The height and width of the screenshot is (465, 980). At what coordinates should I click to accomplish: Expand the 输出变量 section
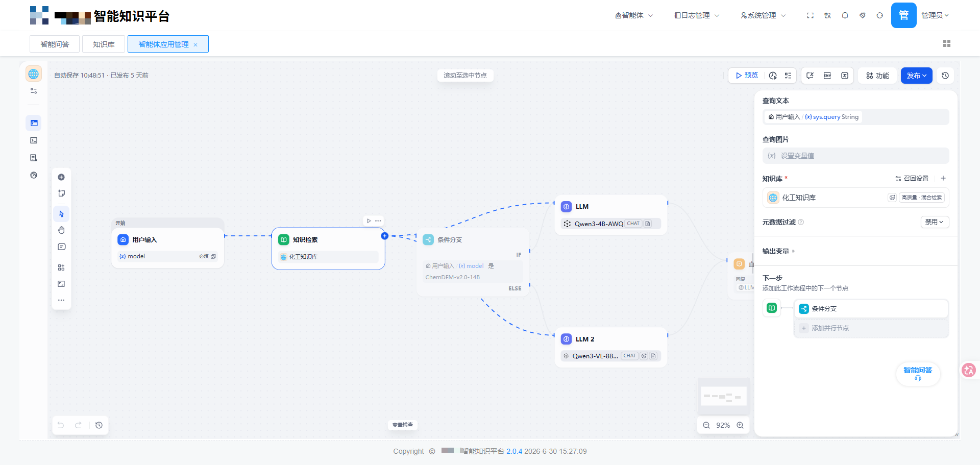(779, 251)
